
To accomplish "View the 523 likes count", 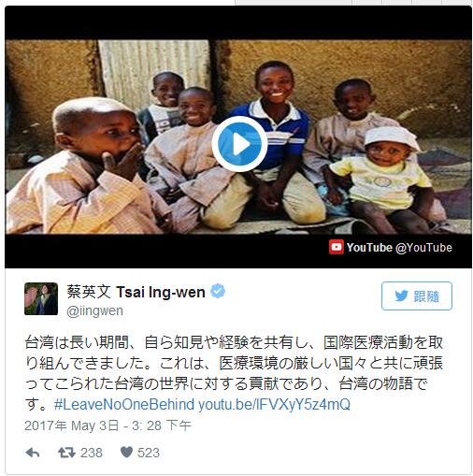I will tap(149, 453).
